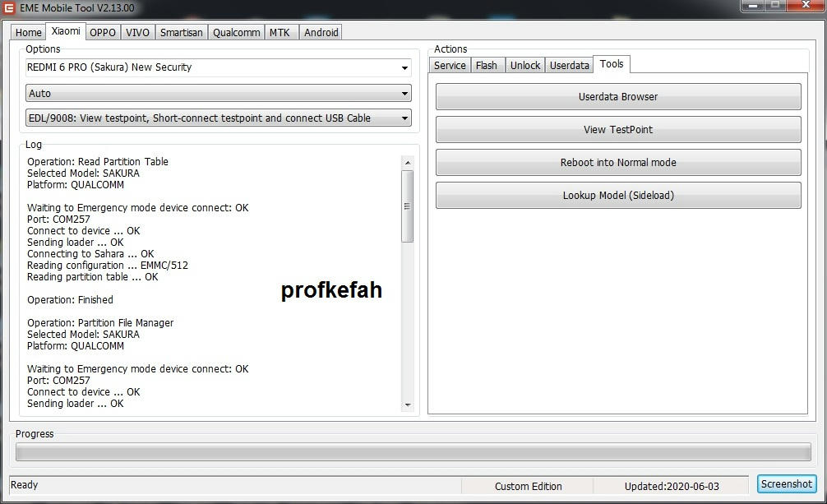
Task: Click the 'Reading partition table ... OK' log line
Action: click(x=92, y=277)
